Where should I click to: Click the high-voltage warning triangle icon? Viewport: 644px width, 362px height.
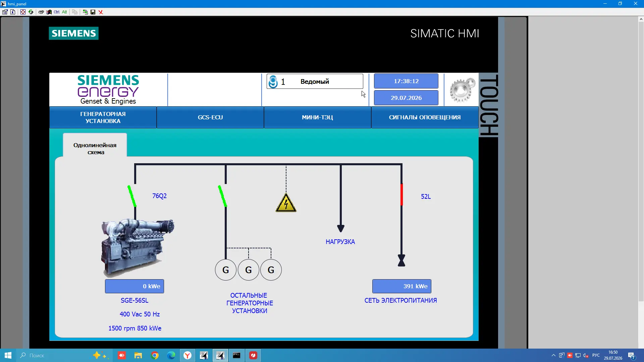pos(286,203)
